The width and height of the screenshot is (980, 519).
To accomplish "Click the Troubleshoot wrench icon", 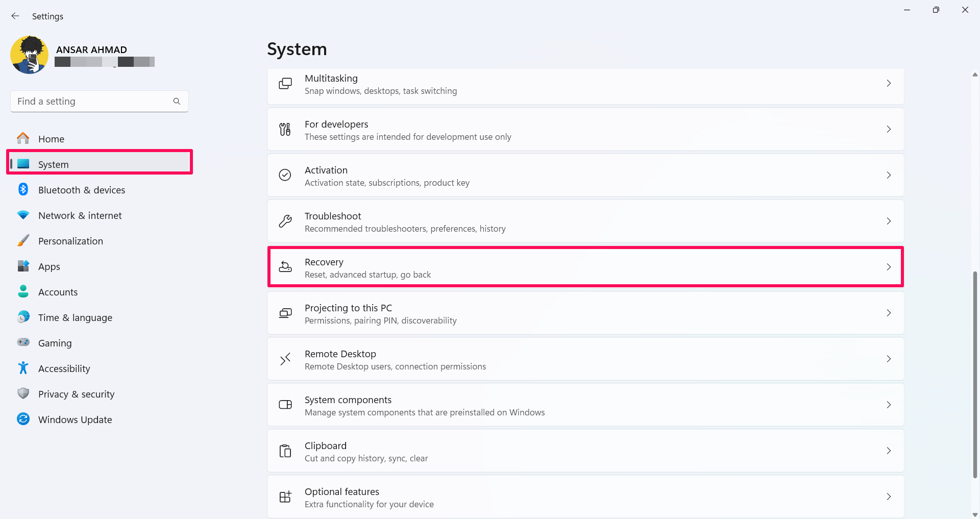I will [x=285, y=221].
